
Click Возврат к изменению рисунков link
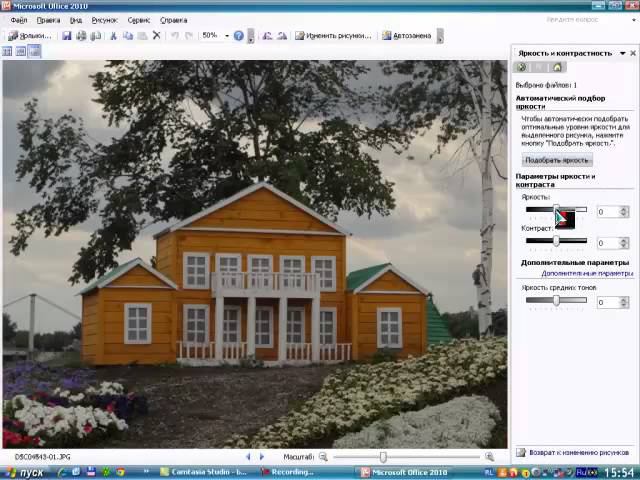click(579, 452)
